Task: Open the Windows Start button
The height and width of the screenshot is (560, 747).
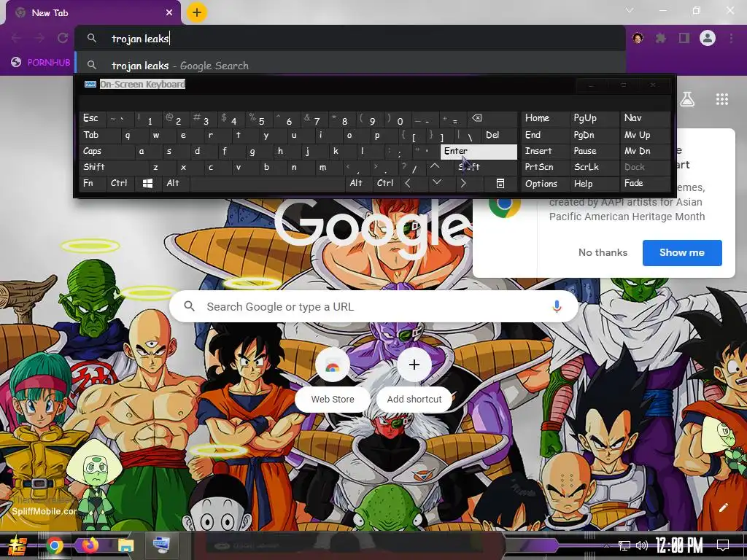Action: 18,545
